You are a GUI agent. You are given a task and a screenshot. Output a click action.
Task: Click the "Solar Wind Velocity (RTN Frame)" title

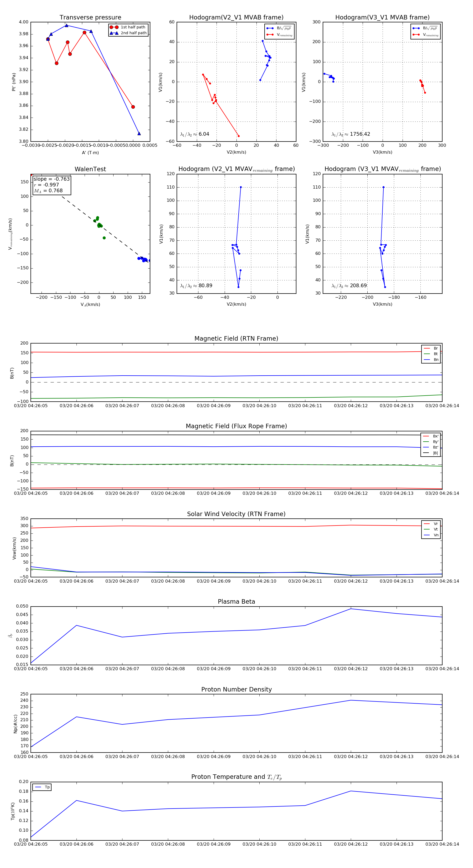[236, 514]
